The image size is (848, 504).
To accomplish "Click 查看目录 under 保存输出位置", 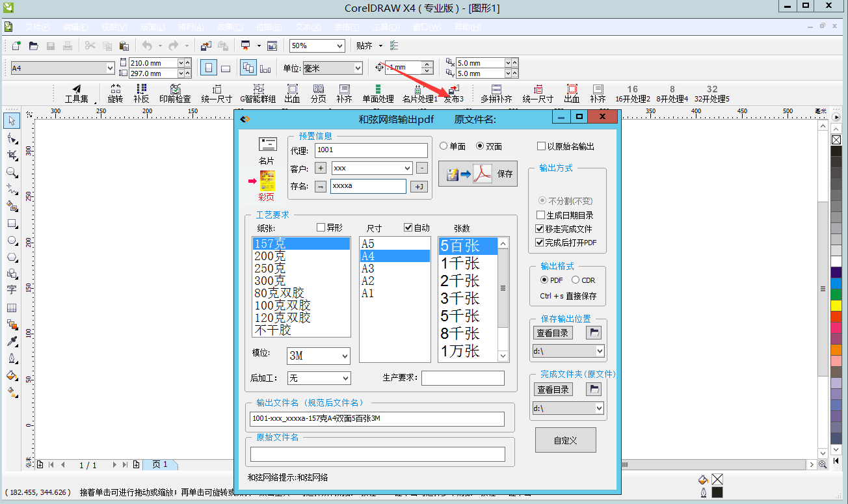I will 553,332.
